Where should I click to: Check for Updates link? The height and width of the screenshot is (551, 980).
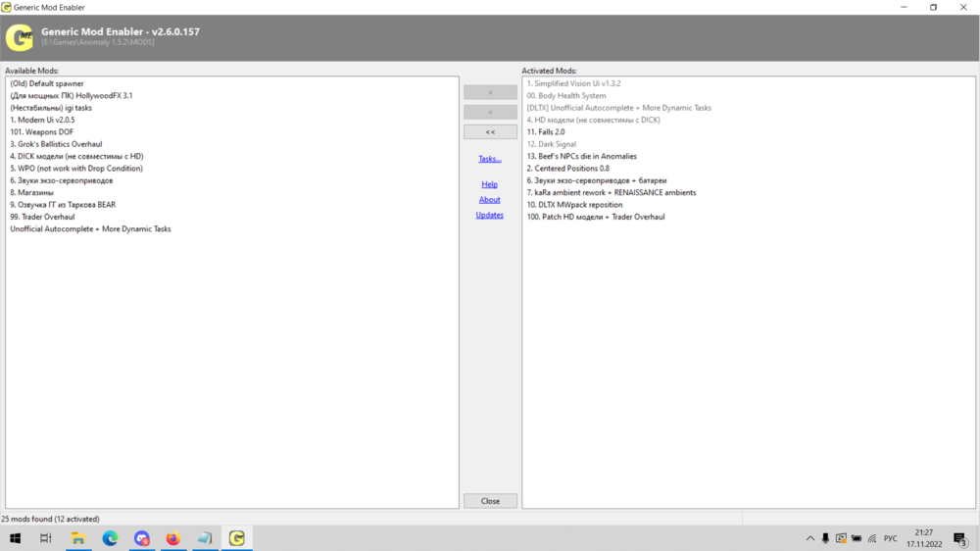(x=490, y=215)
